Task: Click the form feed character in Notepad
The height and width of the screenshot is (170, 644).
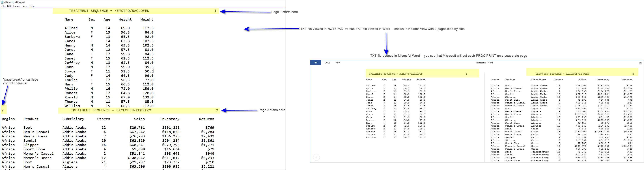Action: 3,110
